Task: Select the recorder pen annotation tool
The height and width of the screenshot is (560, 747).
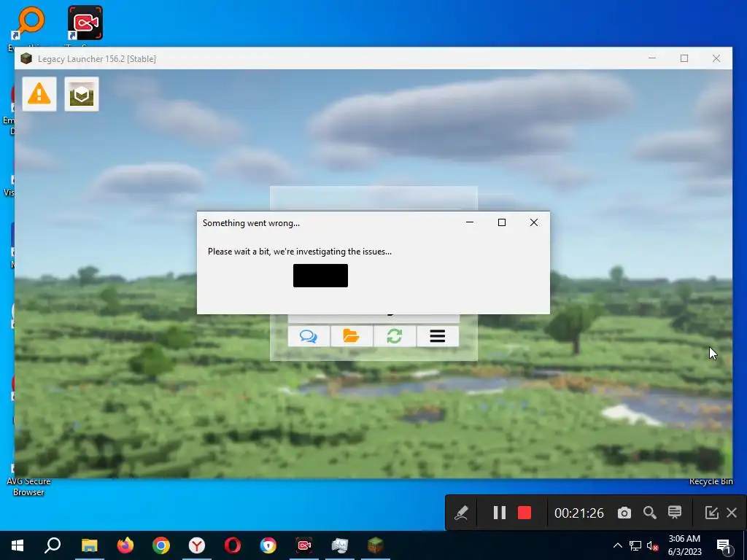Action: tap(461, 513)
